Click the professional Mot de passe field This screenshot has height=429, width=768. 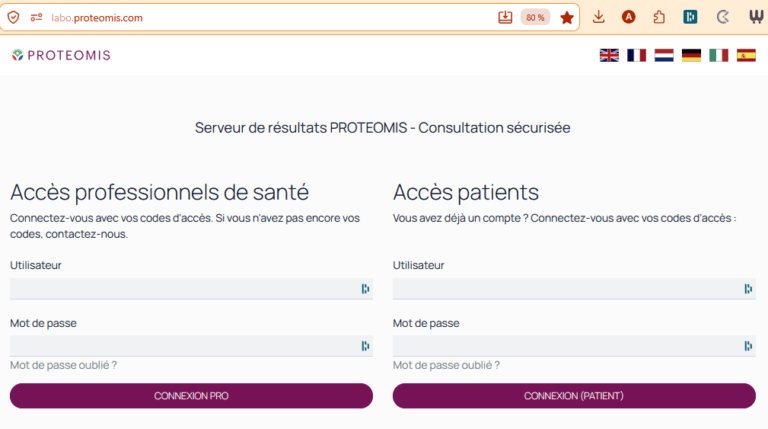[x=183, y=346]
